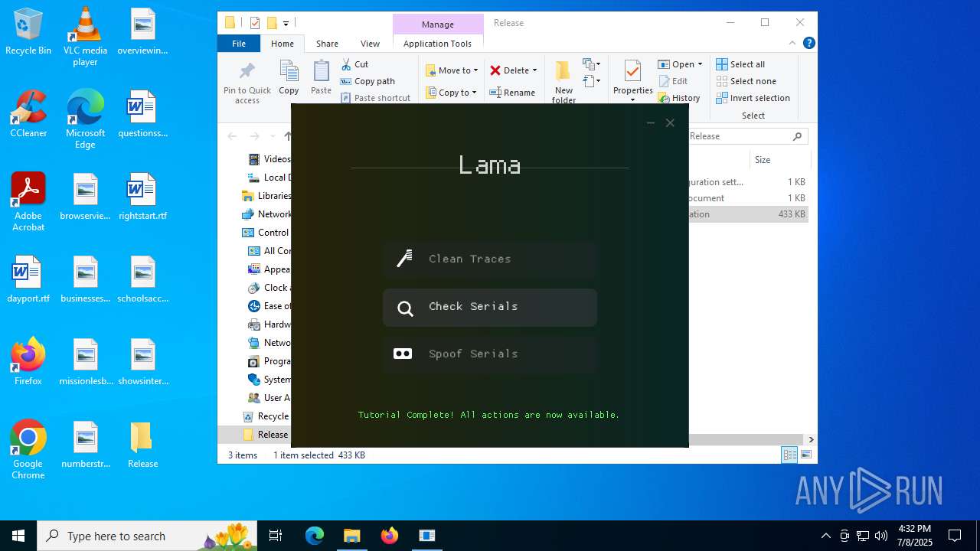Switch to the Share ribbon tab

tap(327, 44)
